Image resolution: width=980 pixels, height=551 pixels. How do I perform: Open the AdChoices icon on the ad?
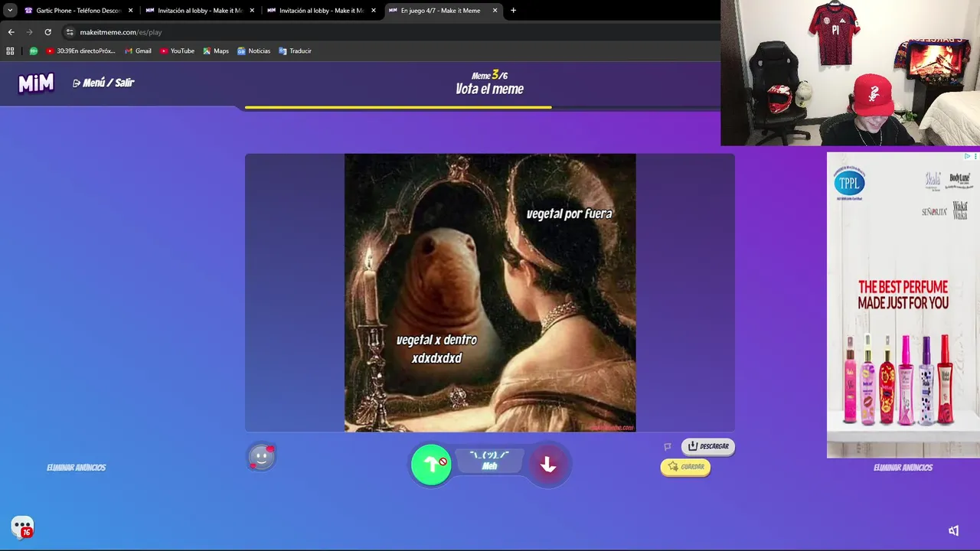(967, 156)
